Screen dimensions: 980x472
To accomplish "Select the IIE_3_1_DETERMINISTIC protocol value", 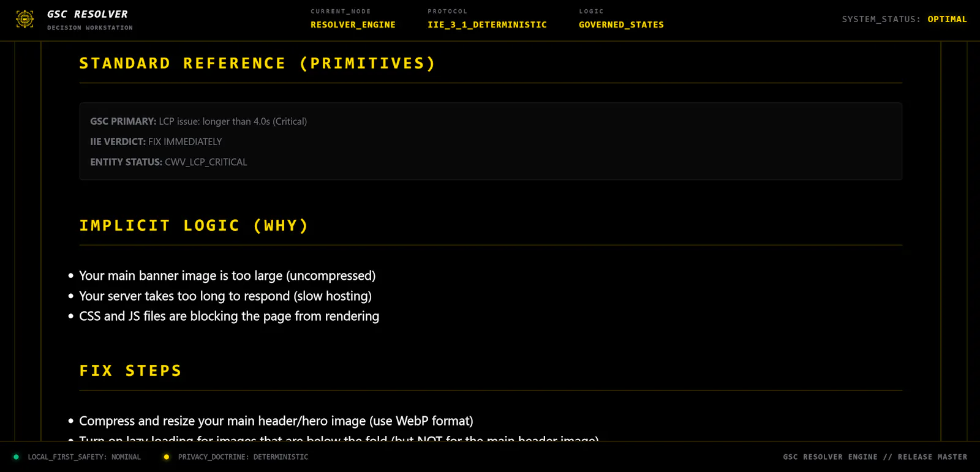I will (488, 25).
